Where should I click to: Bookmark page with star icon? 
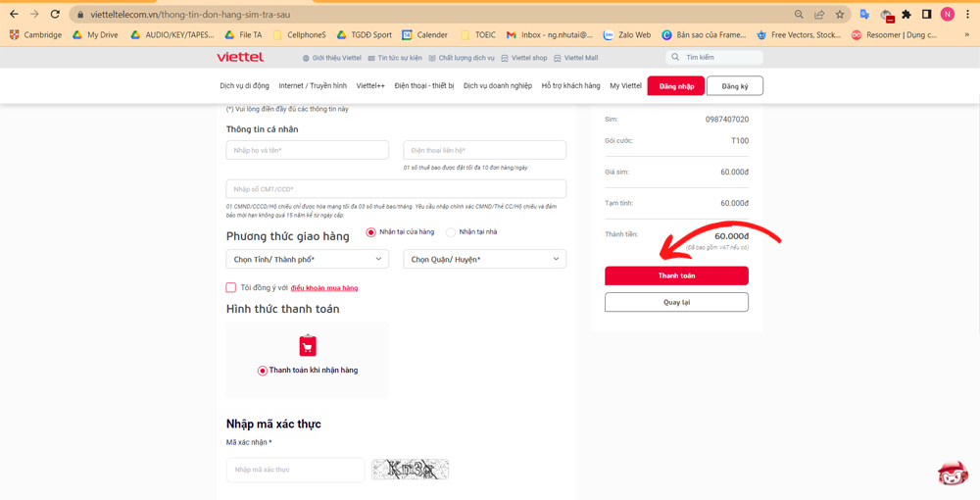click(x=840, y=15)
